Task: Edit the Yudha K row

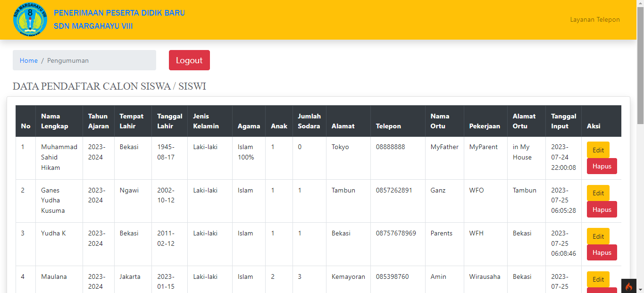Action: (x=598, y=236)
